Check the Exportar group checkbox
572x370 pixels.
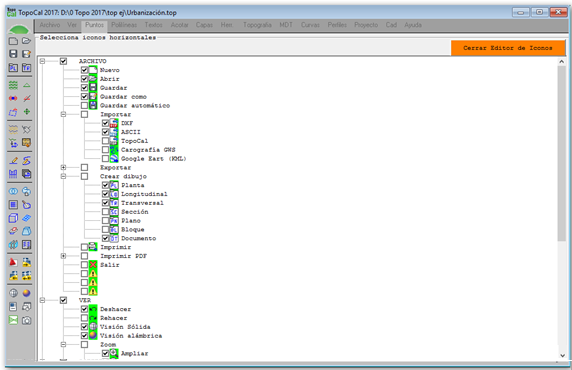click(x=84, y=167)
